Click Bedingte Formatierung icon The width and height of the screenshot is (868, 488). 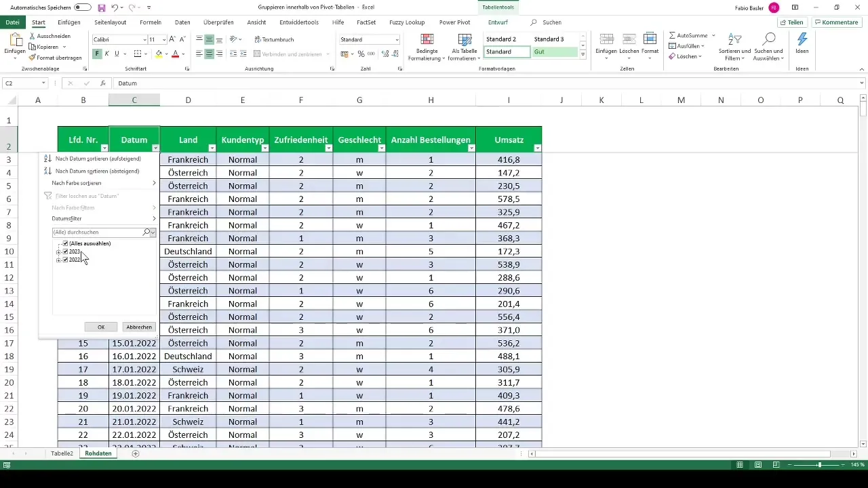(427, 39)
